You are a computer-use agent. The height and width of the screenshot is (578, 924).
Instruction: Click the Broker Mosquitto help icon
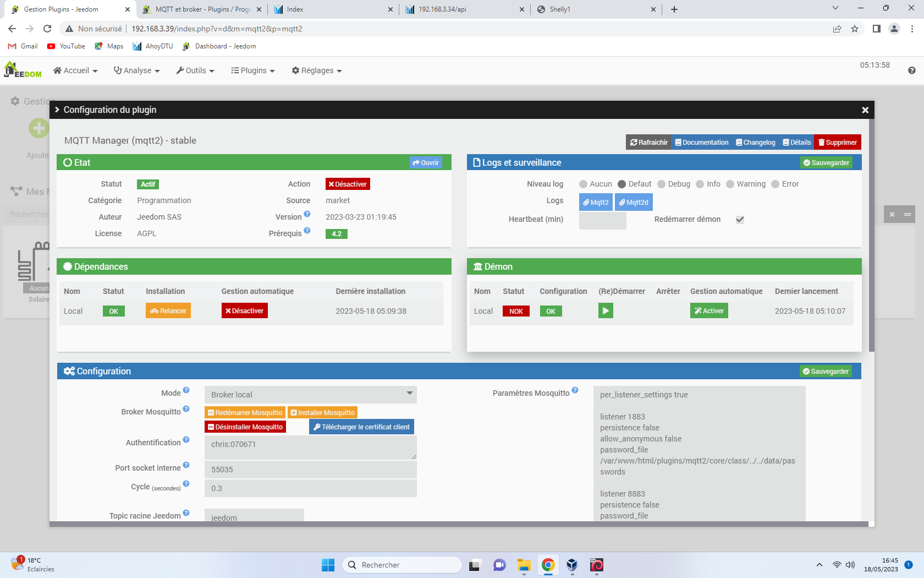tap(186, 409)
